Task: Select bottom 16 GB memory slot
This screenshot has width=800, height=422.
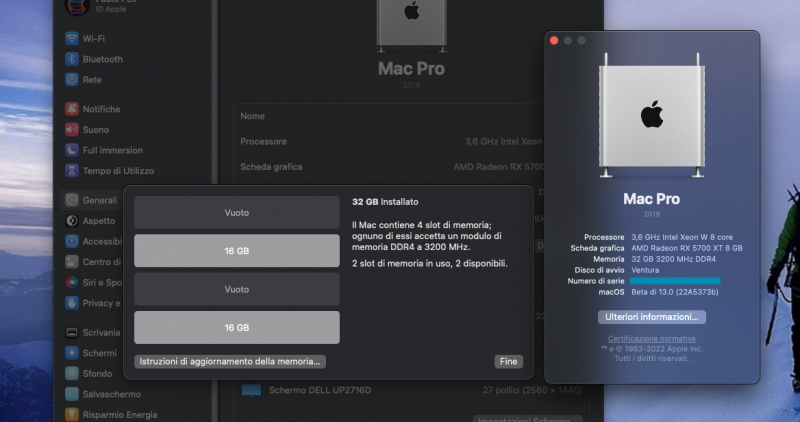Action: point(237,327)
